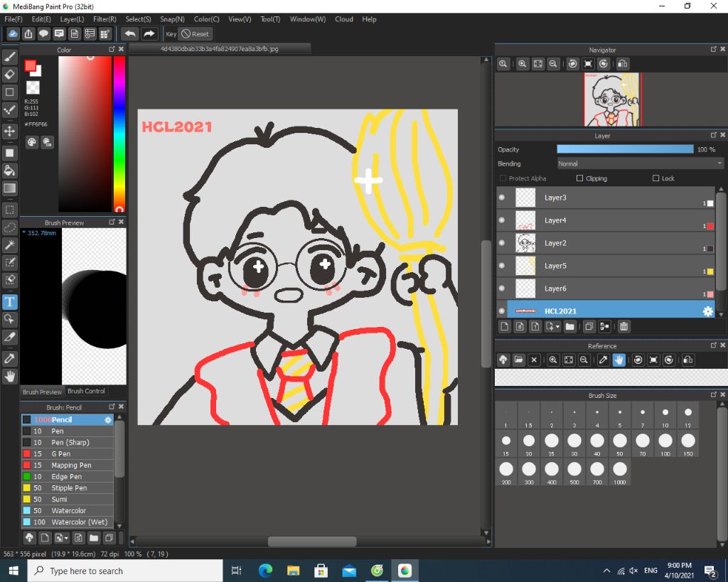Hide Layer6 visibility
This screenshot has width=728, height=582.
[x=502, y=289]
